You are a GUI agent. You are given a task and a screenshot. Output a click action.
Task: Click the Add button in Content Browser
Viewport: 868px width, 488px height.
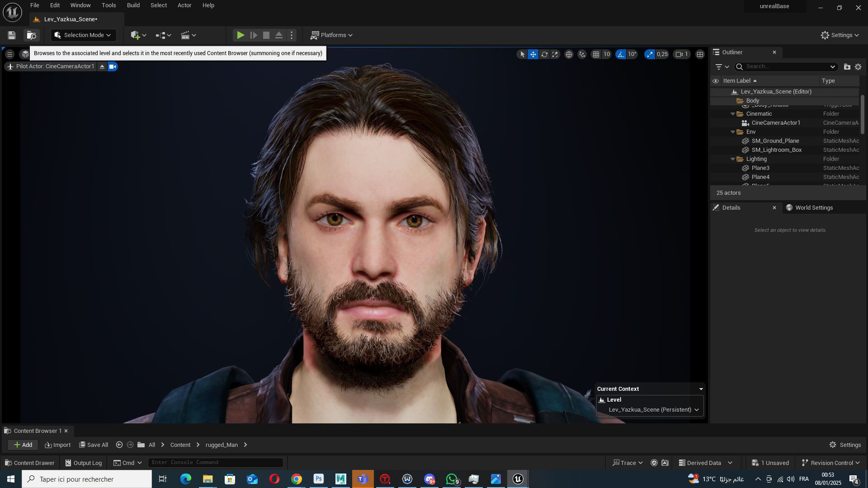click(23, 445)
